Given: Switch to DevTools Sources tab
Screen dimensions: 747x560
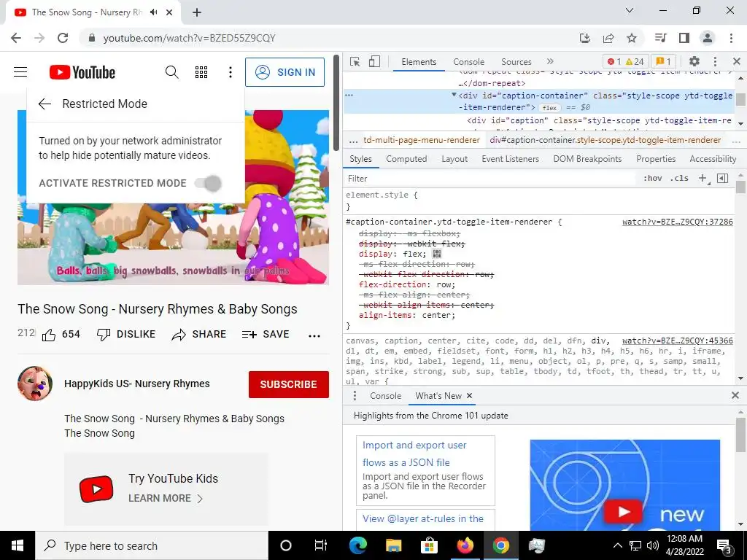Looking at the screenshot, I should (x=516, y=62).
